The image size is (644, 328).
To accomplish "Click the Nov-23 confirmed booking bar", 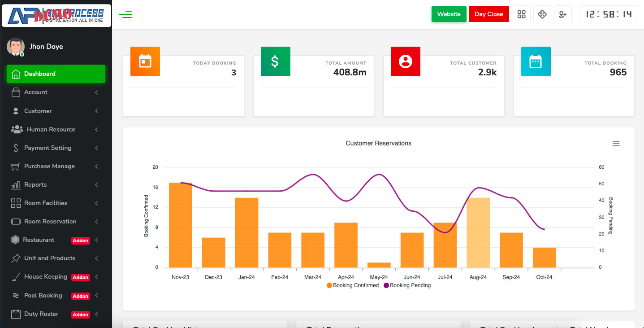I will [x=181, y=225].
